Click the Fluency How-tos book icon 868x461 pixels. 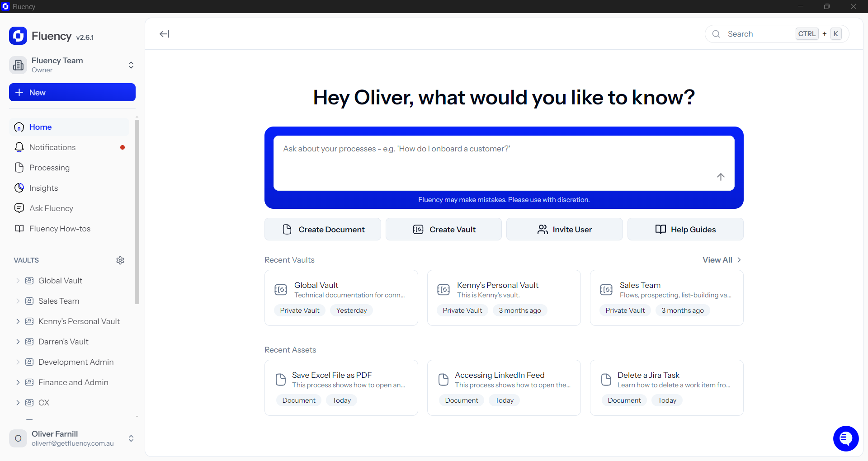coord(19,229)
